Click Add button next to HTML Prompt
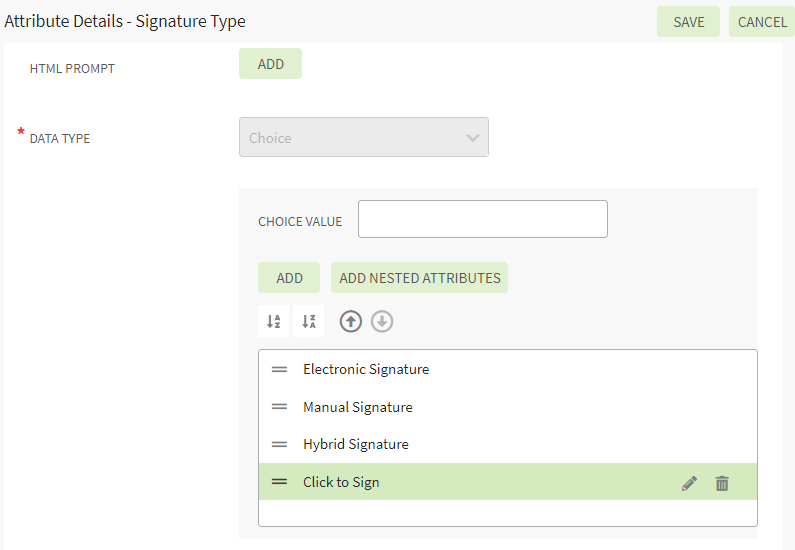 (270, 64)
